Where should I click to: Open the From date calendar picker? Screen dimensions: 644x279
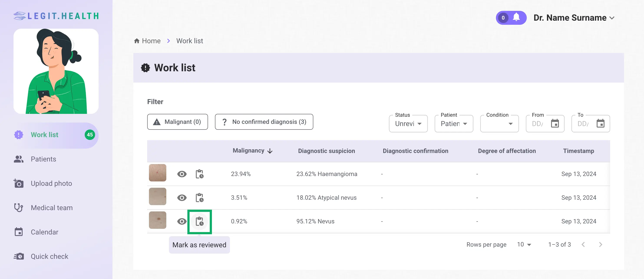[555, 124]
